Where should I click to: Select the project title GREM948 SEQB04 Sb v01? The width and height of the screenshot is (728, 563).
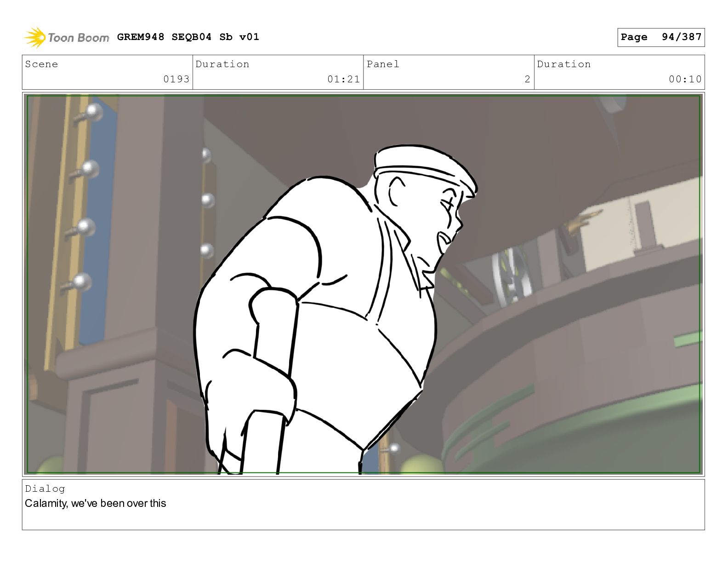188,37
